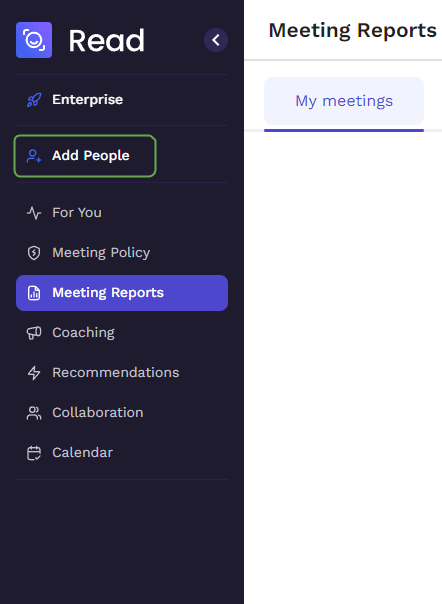Click the Read logo icon
The height and width of the screenshot is (604, 442).
point(34,40)
